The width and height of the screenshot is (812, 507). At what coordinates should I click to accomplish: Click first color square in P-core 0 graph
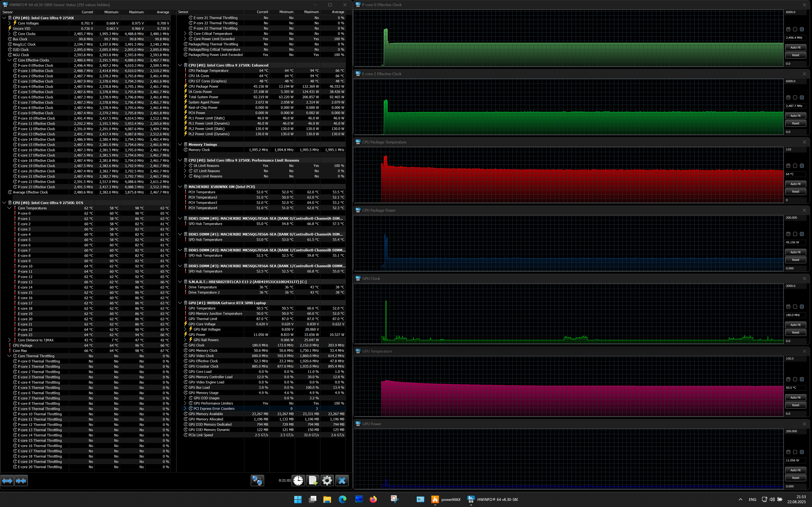(x=788, y=29)
